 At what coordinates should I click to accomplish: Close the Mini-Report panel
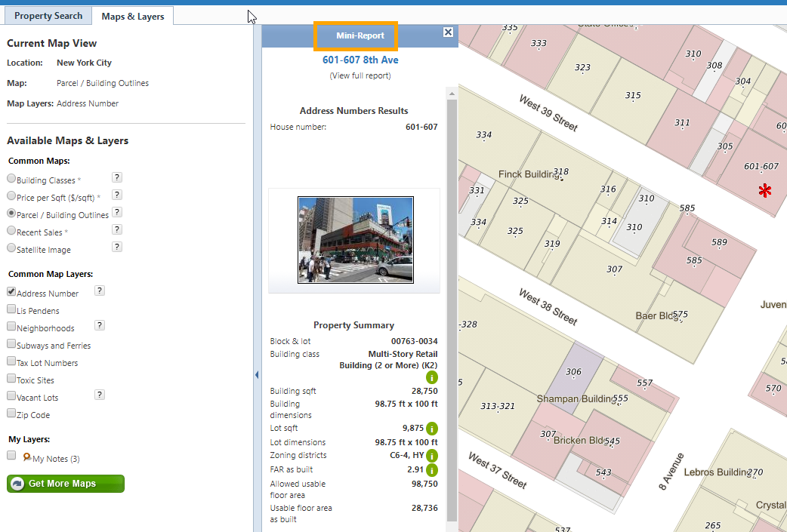pyautogui.click(x=448, y=32)
